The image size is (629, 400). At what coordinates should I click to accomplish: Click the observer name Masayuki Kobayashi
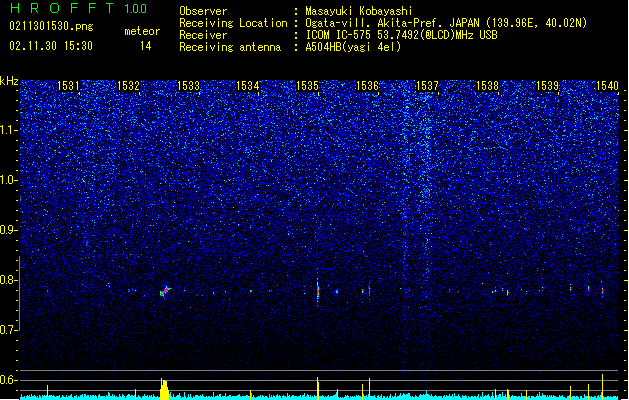(x=359, y=11)
